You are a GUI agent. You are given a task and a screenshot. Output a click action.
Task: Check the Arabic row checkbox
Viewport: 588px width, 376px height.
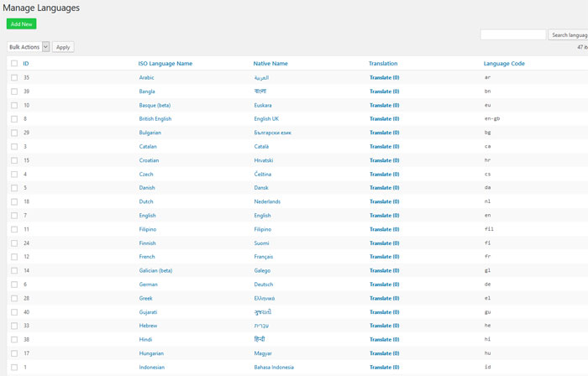[14, 77]
